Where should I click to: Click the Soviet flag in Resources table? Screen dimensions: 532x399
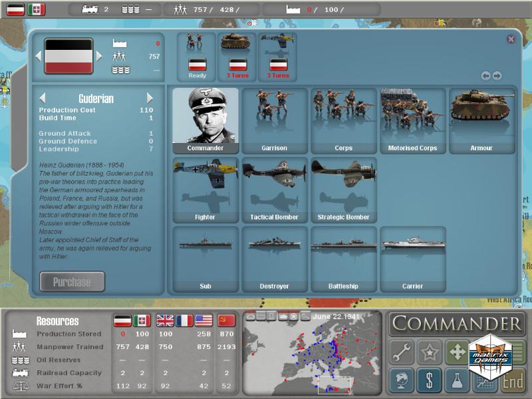coord(226,321)
